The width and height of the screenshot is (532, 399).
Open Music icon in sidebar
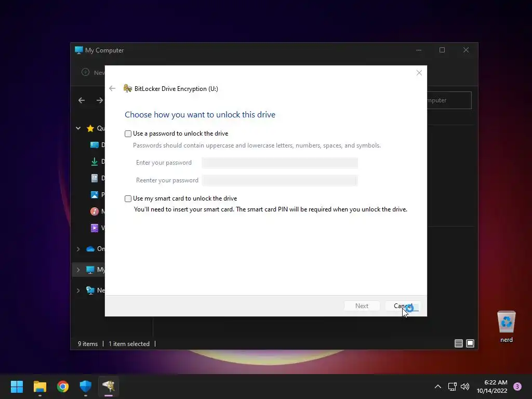point(95,211)
